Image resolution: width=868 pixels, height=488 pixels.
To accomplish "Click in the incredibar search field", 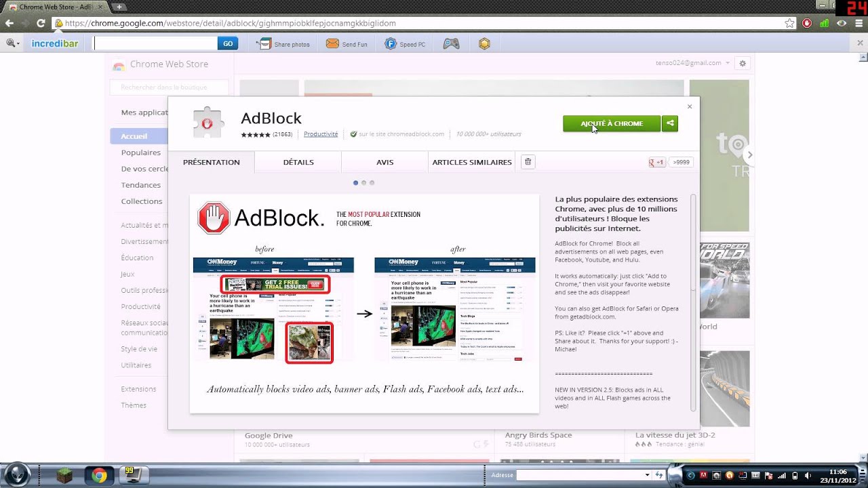I will coord(155,43).
